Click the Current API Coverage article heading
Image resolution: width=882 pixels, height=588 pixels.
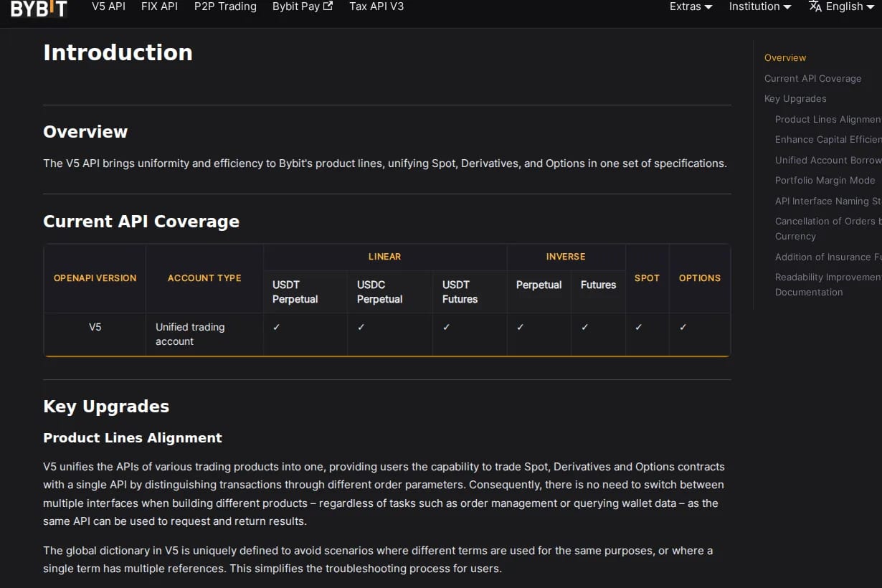(x=141, y=222)
